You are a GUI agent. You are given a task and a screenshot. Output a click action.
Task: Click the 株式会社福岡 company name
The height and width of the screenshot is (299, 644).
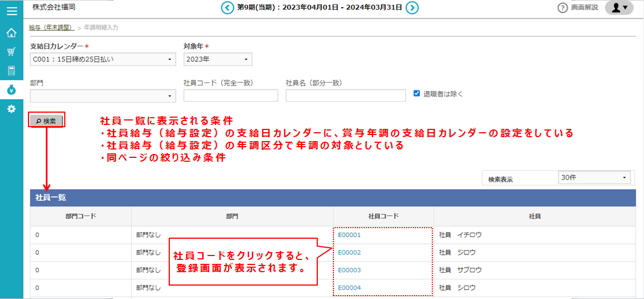pos(54,7)
